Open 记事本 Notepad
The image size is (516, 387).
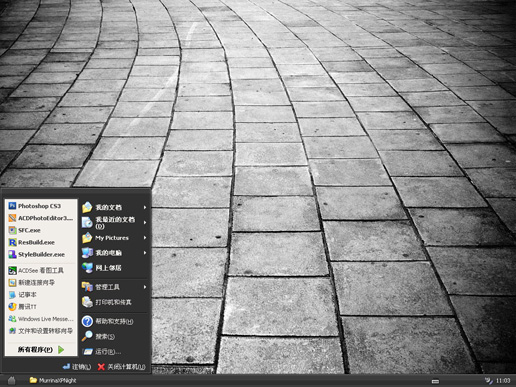(41, 295)
